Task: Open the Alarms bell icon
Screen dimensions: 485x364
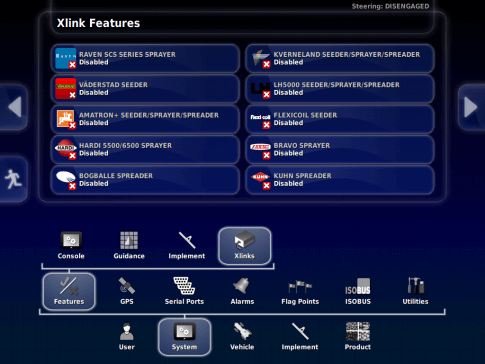Action: pyautogui.click(x=242, y=291)
